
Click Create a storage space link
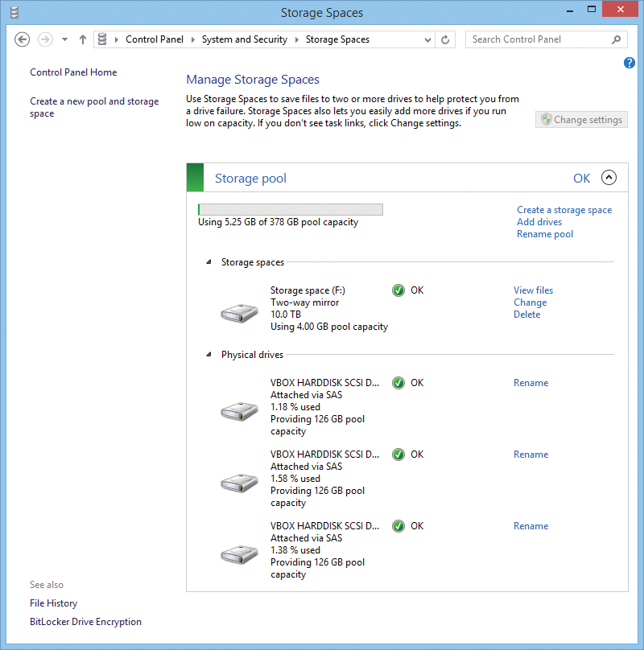click(563, 210)
